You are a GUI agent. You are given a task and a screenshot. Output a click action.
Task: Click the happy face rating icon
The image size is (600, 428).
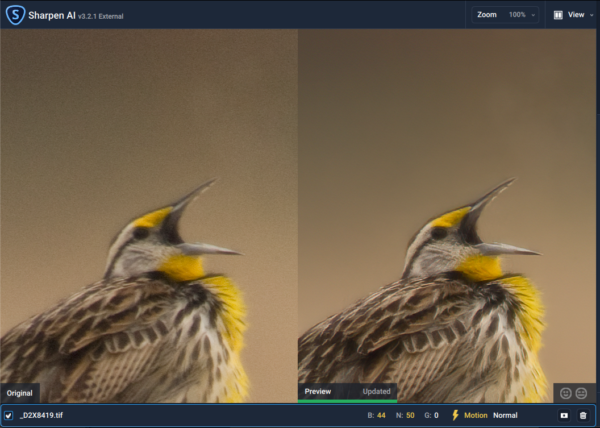click(x=566, y=393)
